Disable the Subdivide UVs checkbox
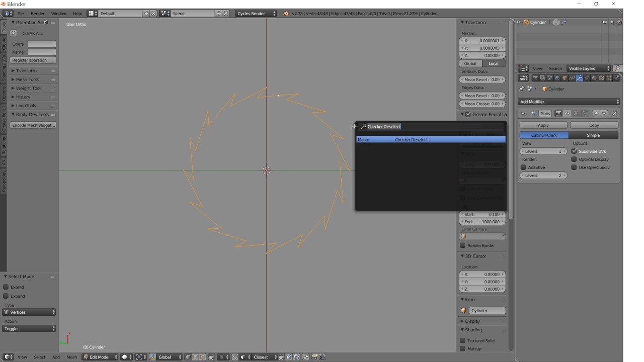This screenshot has width=644, height=362. point(574,151)
